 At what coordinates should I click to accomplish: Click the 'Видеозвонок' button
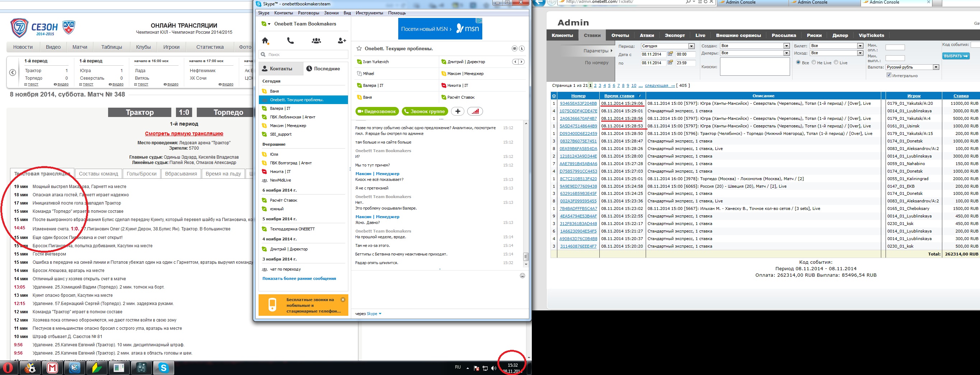coord(377,112)
